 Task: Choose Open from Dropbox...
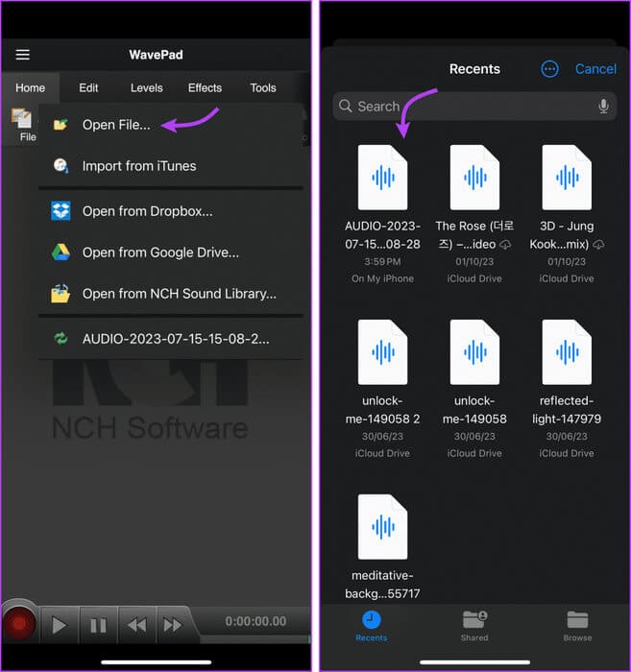[x=171, y=211]
